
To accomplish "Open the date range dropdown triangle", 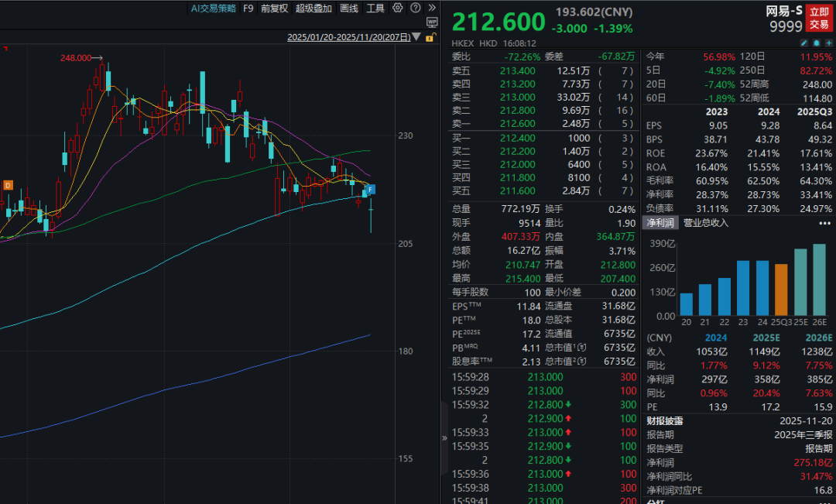I will (x=416, y=37).
